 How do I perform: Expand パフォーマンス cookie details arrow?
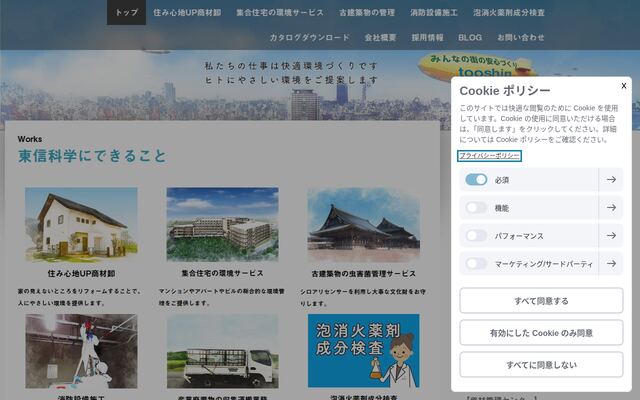tap(611, 236)
